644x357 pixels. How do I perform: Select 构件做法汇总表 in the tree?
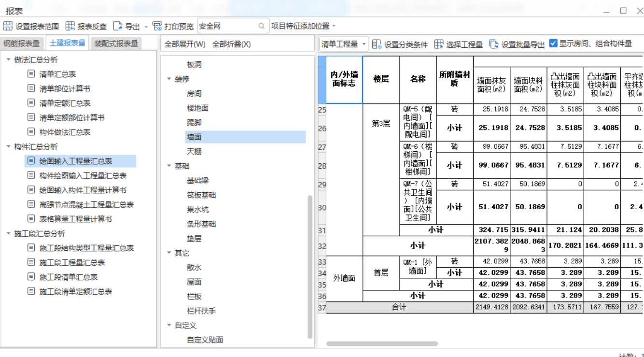(x=65, y=132)
